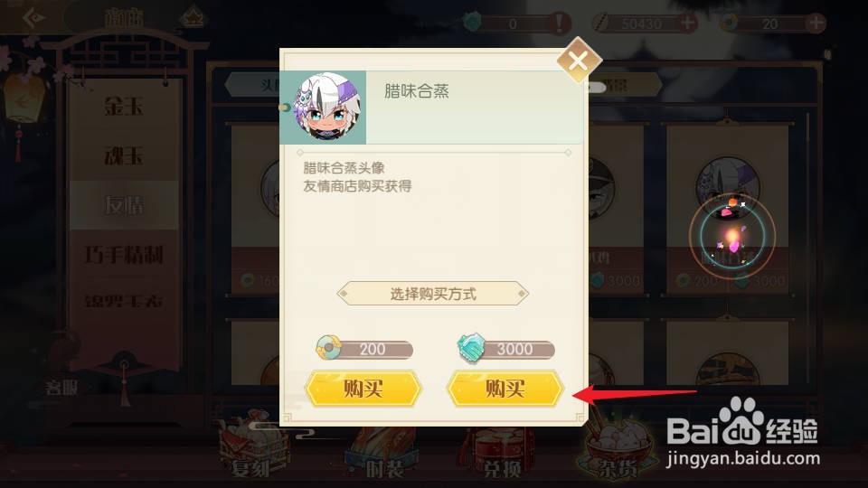868x488 pixels.
Task: Open 客服 customer service
Action: 61,388
